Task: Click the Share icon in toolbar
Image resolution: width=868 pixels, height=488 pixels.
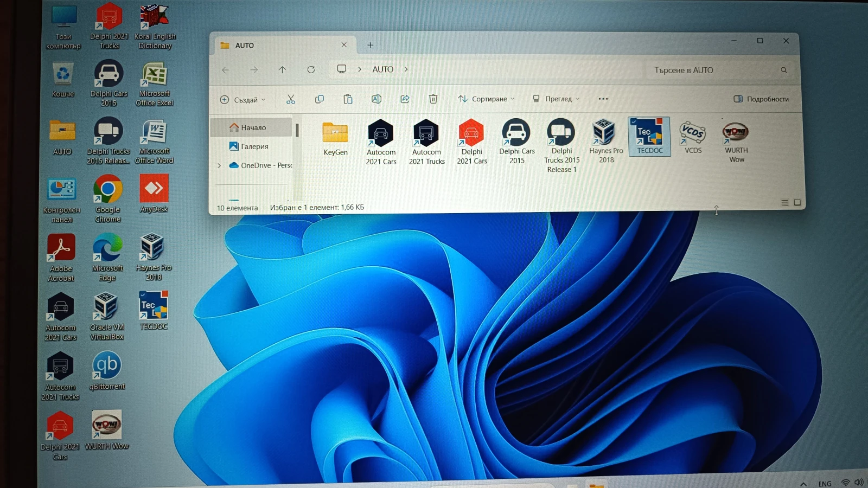Action: (405, 99)
